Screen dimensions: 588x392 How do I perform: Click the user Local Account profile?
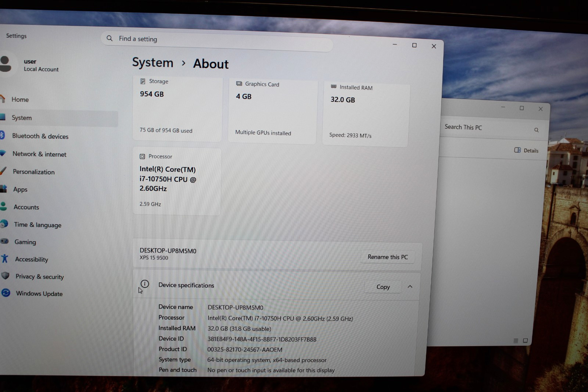tap(41, 65)
